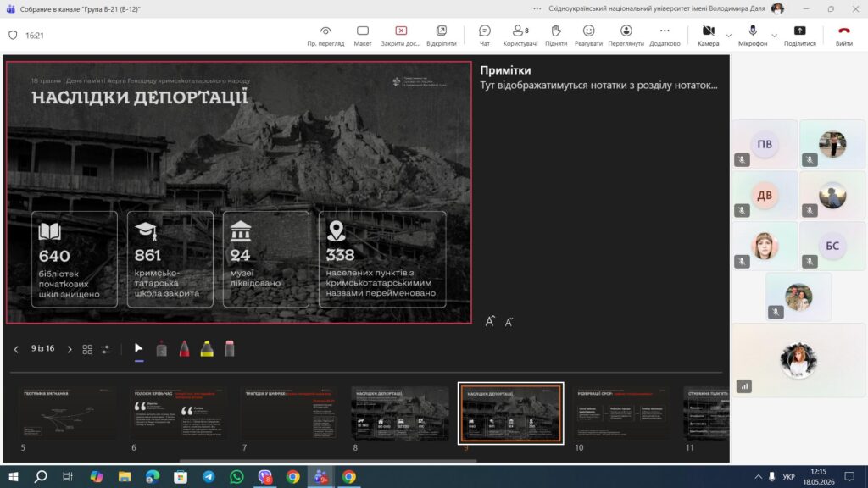868x488 pixels.
Task: Open File Explorer from taskbar
Action: pos(125,476)
